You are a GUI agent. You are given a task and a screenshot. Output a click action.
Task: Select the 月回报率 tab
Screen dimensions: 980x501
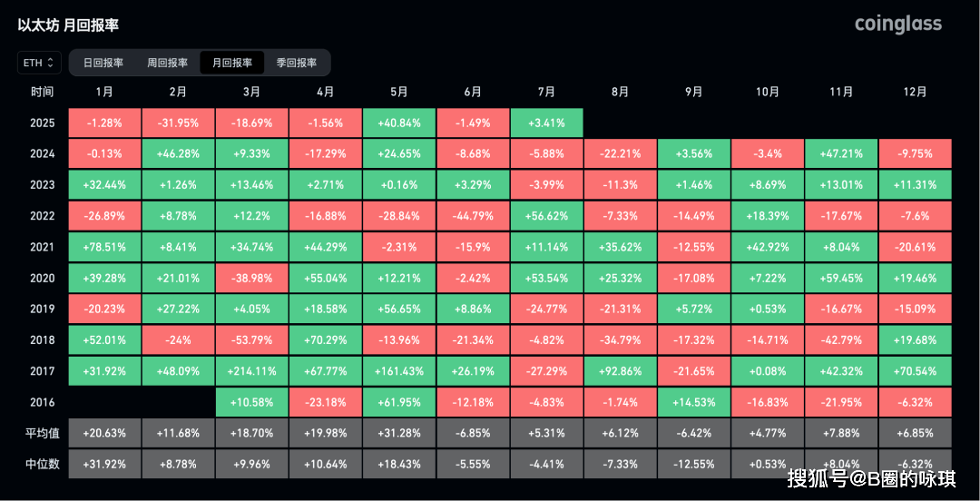pos(232,63)
